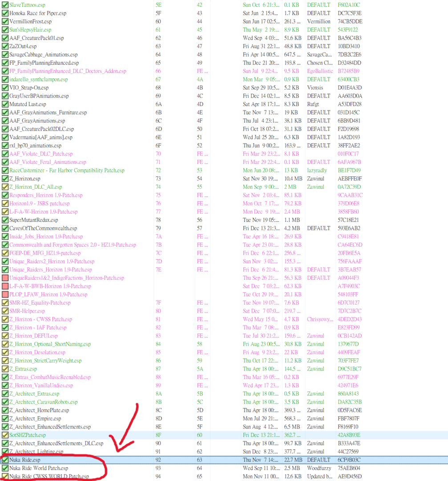The width and height of the screenshot is (448, 481).
Task: Select the indarello_synthclampon.esp entry
Action: pos(39,79)
